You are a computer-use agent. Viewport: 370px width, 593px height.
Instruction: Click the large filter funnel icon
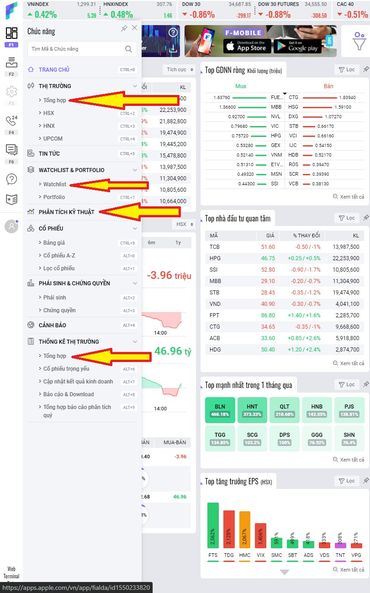(x=359, y=41)
